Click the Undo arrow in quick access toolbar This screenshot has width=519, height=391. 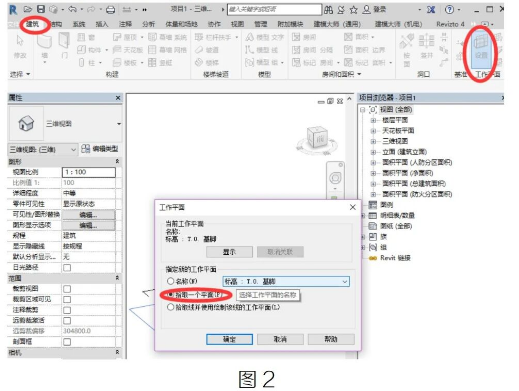[x=72, y=9]
